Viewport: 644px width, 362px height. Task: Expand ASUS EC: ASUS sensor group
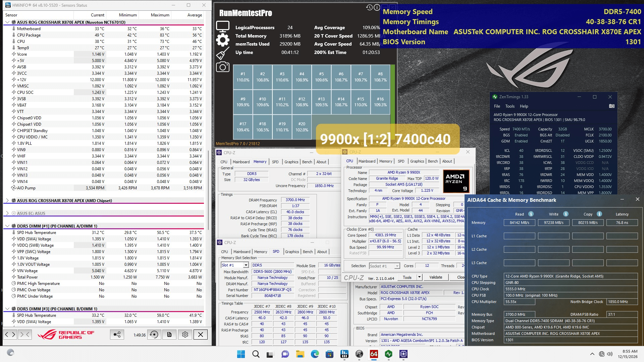click(7, 213)
